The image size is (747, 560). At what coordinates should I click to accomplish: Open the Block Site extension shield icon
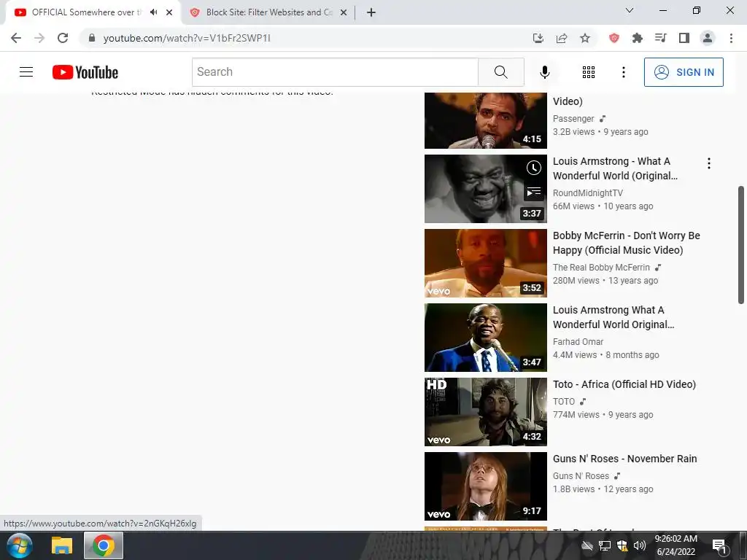pos(614,38)
